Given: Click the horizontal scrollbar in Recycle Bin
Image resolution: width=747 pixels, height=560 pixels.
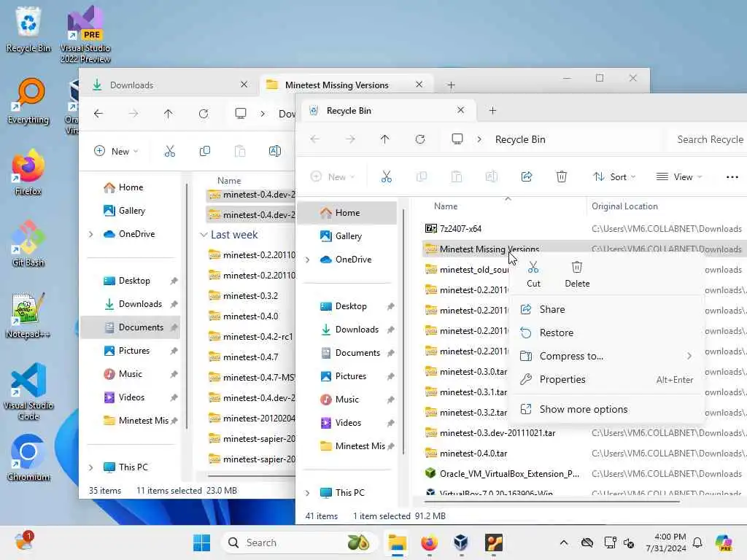Looking at the screenshot, I should [x=551, y=501].
